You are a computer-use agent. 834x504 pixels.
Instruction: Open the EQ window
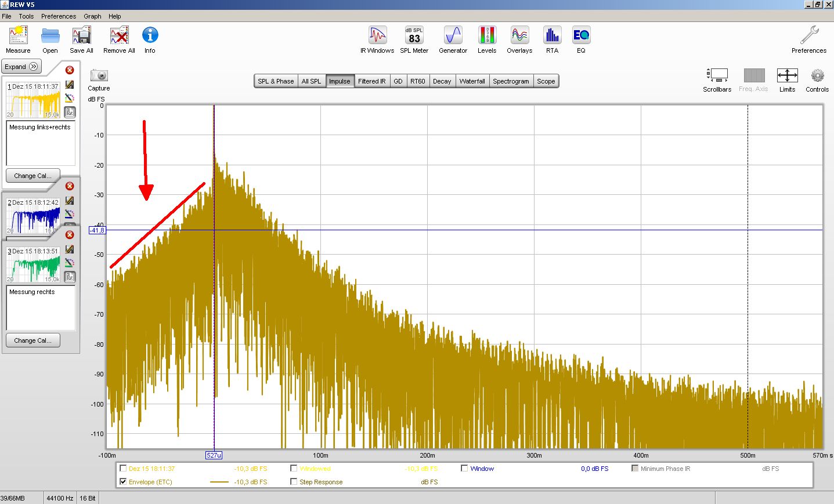point(581,39)
